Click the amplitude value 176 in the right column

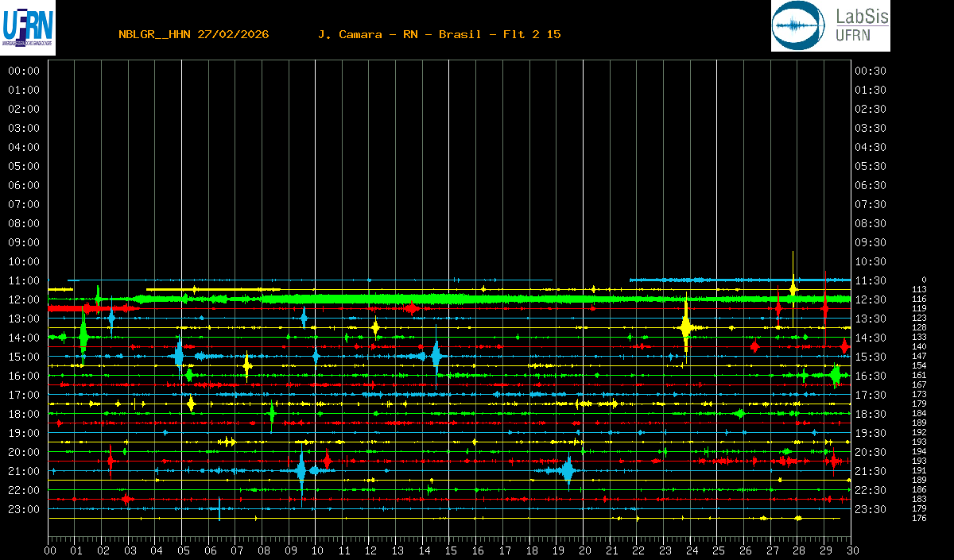point(919,518)
